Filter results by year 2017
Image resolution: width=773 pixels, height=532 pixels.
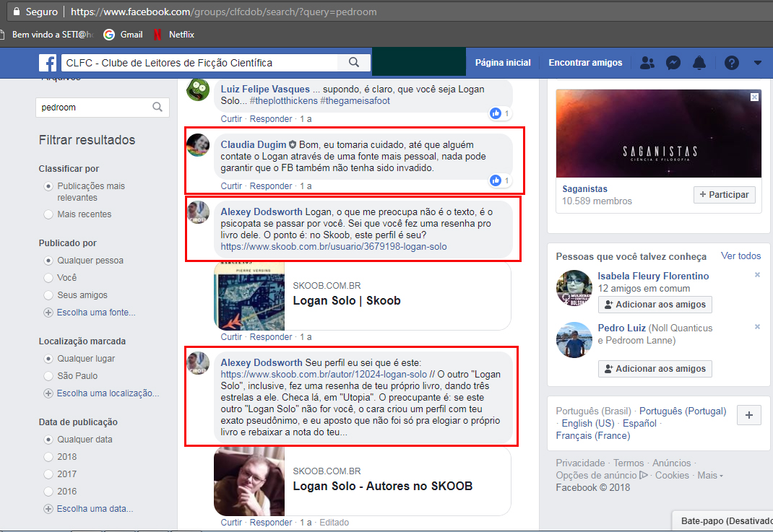coord(48,474)
